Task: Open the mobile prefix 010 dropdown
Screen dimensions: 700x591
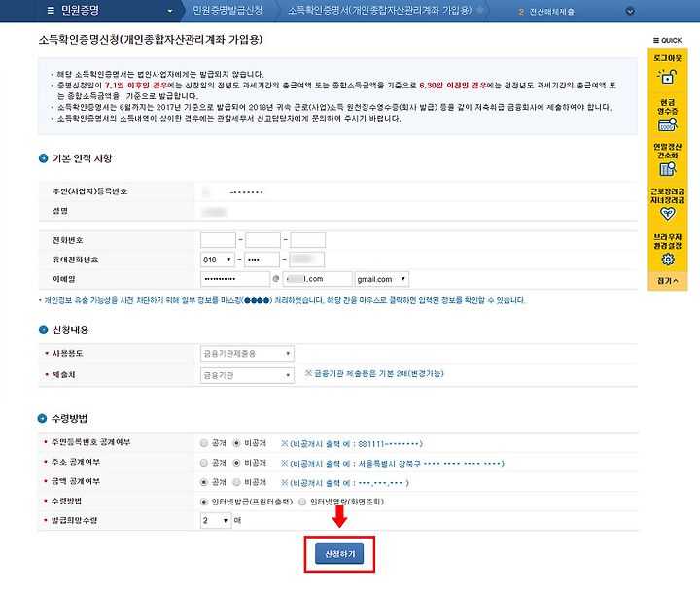Action: click(218, 260)
